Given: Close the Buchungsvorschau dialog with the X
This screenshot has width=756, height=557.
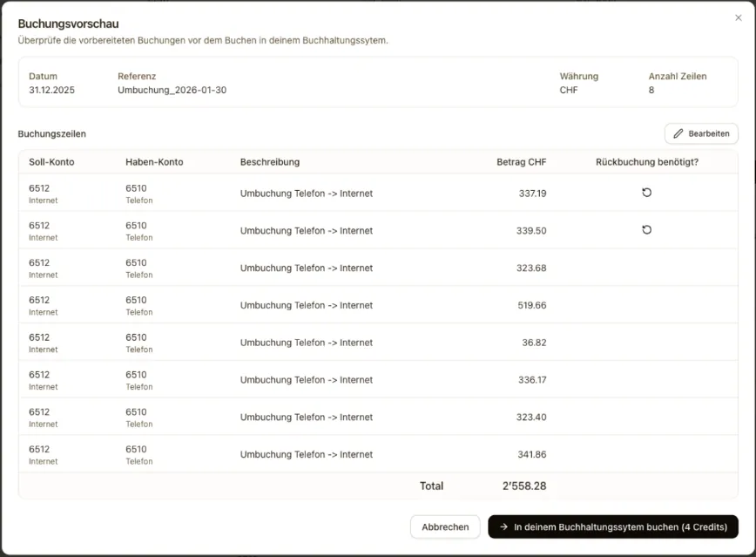Looking at the screenshot, I should (x=739, y=17).
